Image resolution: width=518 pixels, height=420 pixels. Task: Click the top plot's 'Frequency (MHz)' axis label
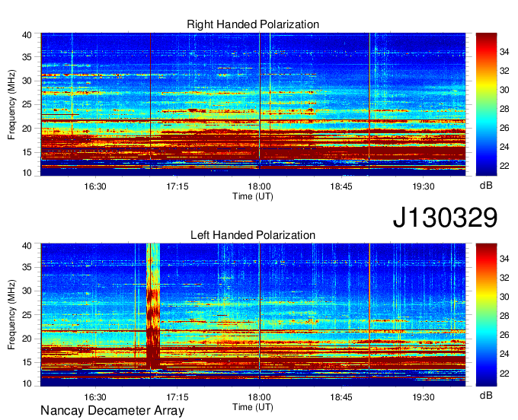(11, 104)
